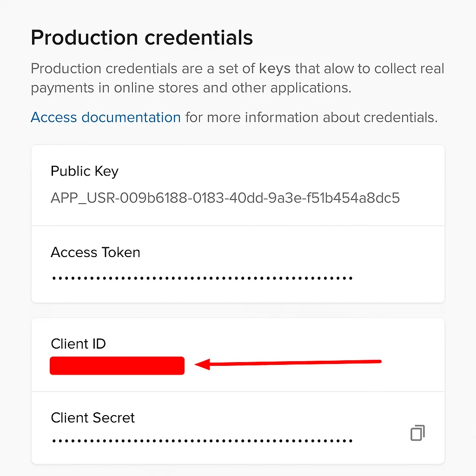Viewport: 476px width, 476px height.
Task: Click "for more information about credentials" text
Action: click(x=311, y=118)
